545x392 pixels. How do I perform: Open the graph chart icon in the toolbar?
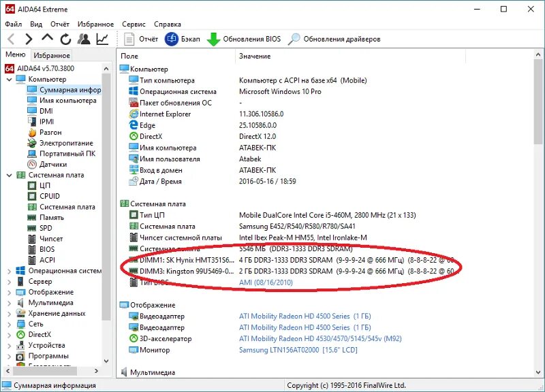click(103, 39)
